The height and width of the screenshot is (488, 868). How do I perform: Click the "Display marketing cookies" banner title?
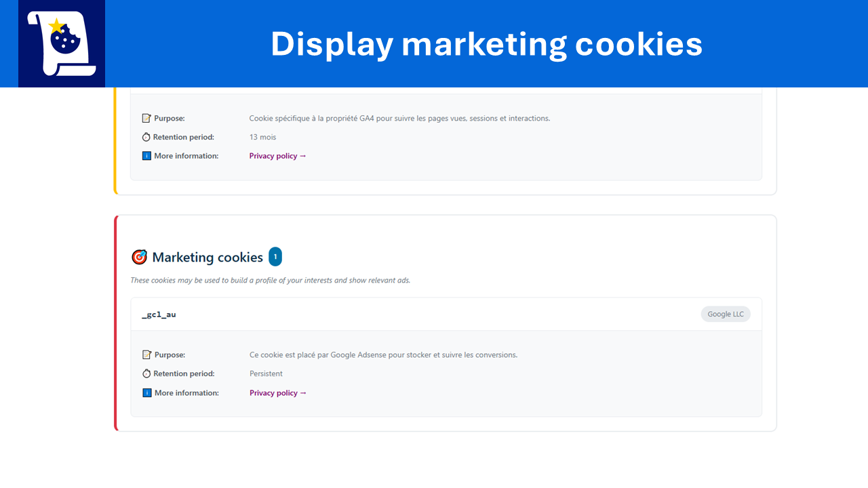[x=486, y=44]
